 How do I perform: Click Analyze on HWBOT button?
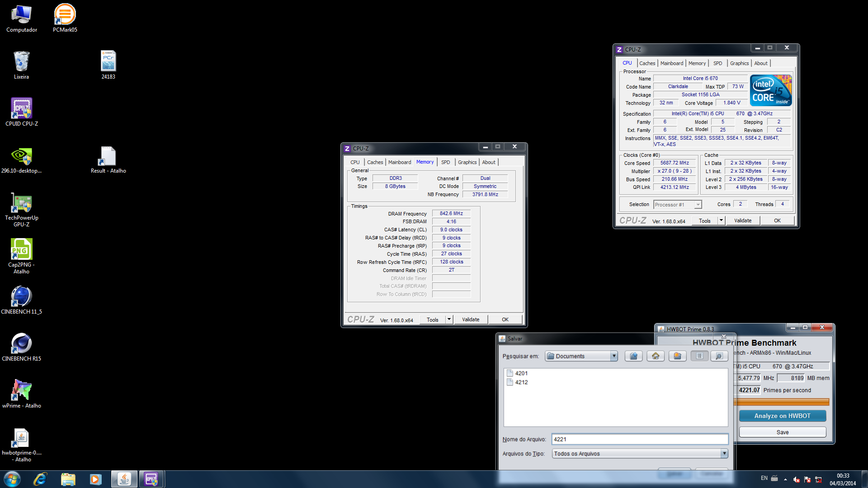[782, 416]
